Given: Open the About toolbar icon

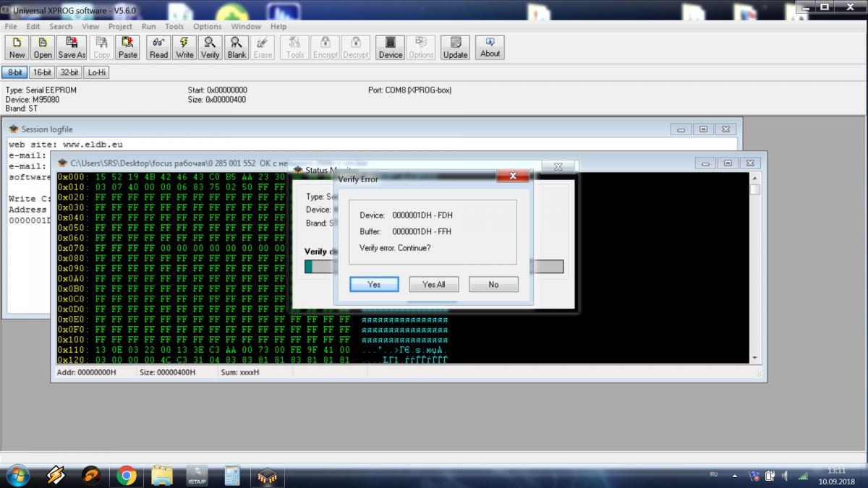Looking at the screenshot, I should click(x=490, y=48).
